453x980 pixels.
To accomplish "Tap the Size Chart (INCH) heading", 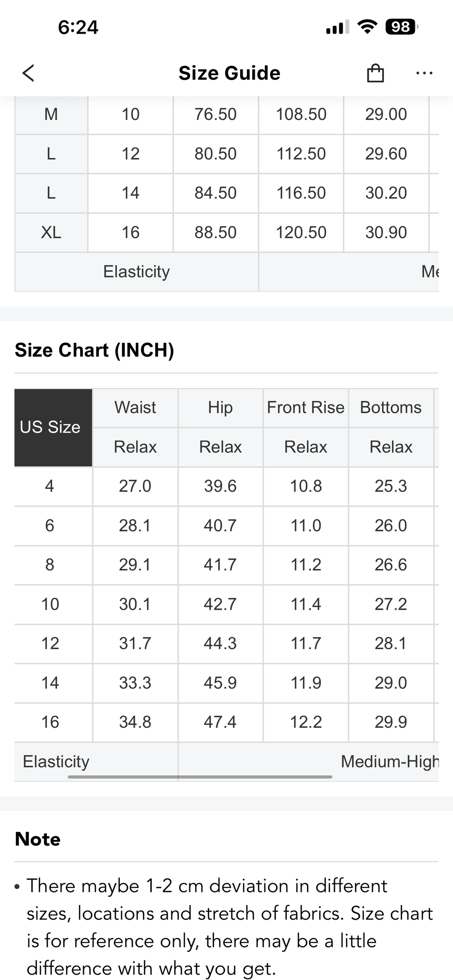I will pos(94,350).
